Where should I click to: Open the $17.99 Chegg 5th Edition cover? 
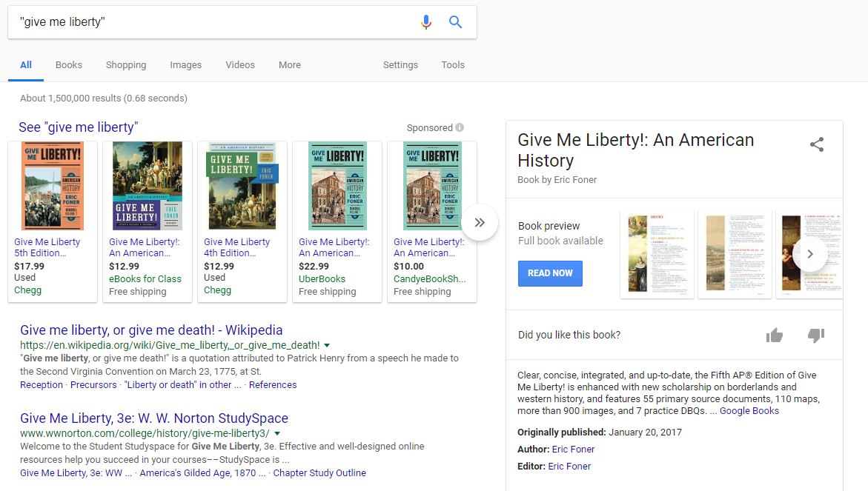53,186
